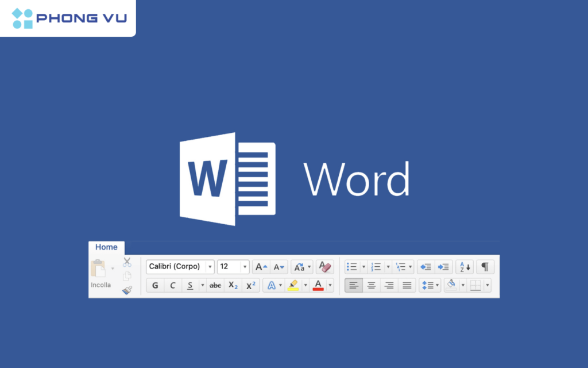Apply superscript with the X² icon
588x368 pixels.
click(251, 285)
